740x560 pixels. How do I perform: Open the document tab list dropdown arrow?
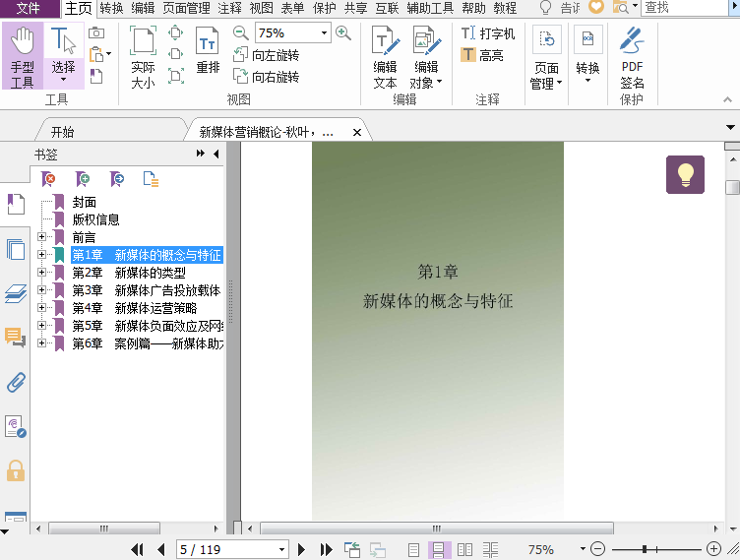(730, 128)
